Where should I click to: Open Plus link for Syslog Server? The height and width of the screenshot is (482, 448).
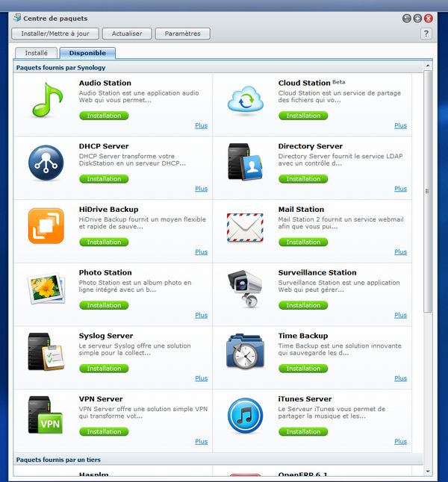(x=202, y=378)
